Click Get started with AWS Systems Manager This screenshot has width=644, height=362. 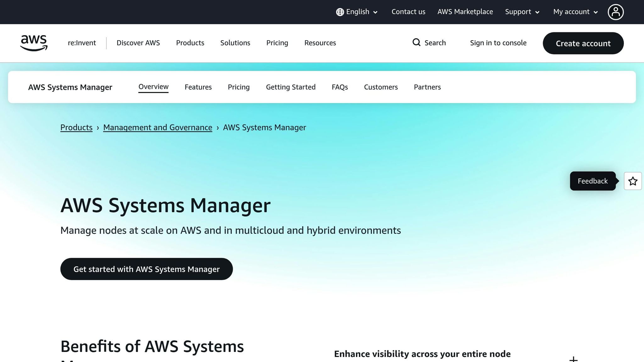click(147, 269)
